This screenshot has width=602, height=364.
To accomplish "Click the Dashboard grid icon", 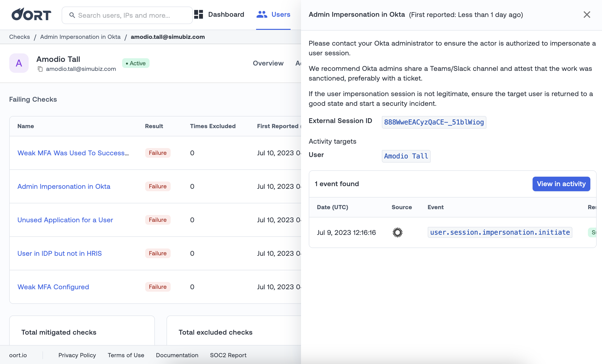I will [198, 15].
